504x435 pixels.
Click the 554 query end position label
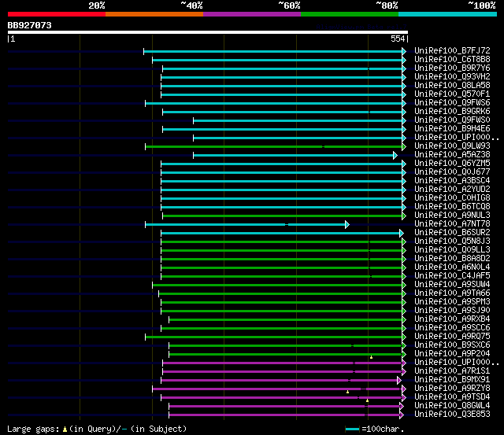coord(398,39)
